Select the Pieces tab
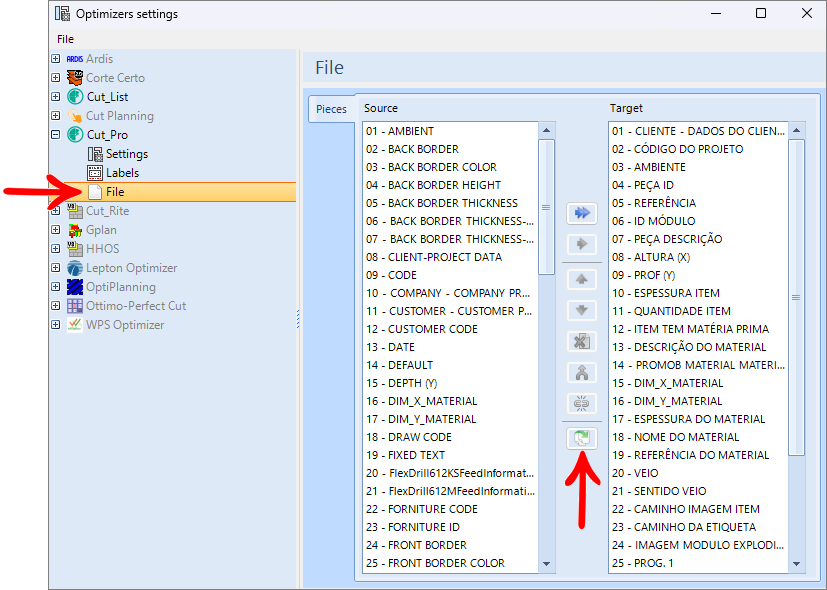 point(331,109)
